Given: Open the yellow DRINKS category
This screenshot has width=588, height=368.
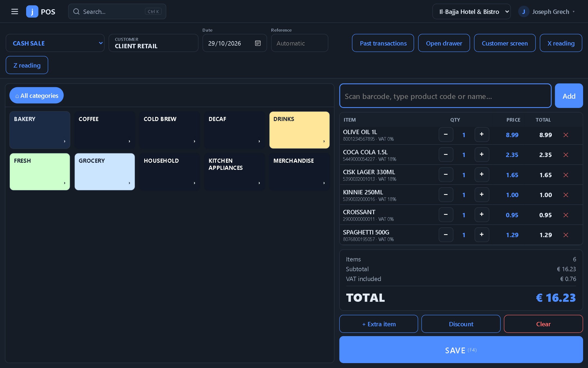Looking at the screenshot, I should (x=299, y=130).
